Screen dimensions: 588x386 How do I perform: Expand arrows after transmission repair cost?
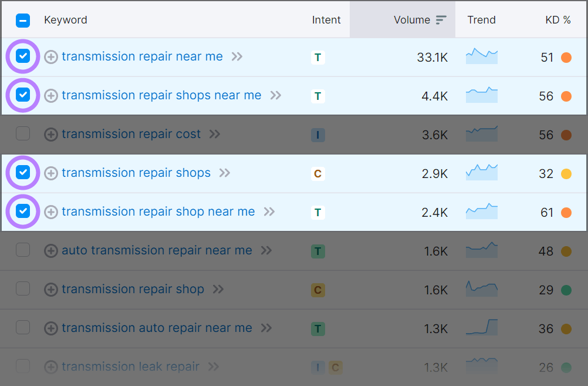tap(215, 134)
